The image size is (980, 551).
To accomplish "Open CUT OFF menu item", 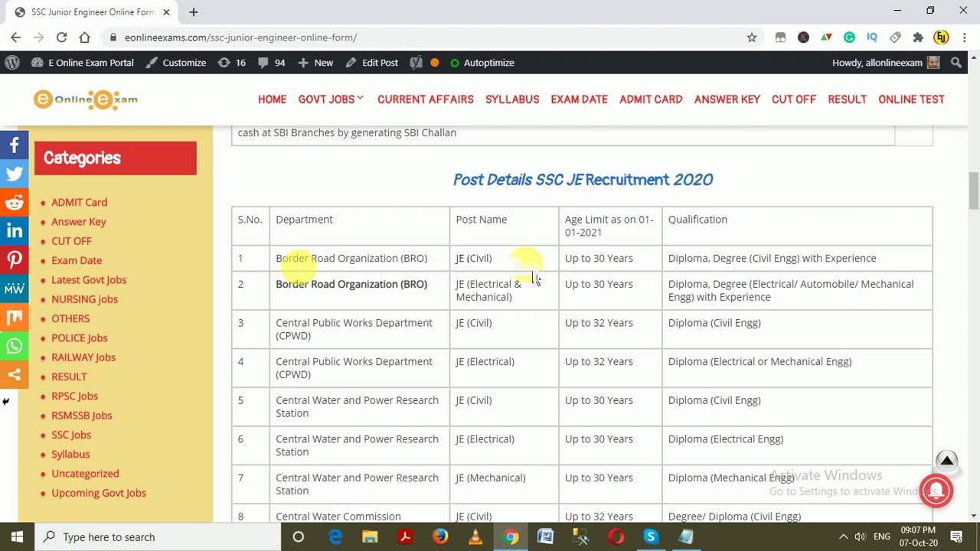I will coord(794,99).
